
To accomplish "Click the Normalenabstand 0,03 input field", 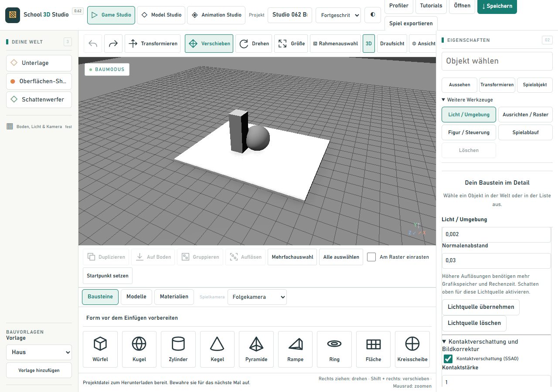I will pyautogui.click(x=497, y=260).
